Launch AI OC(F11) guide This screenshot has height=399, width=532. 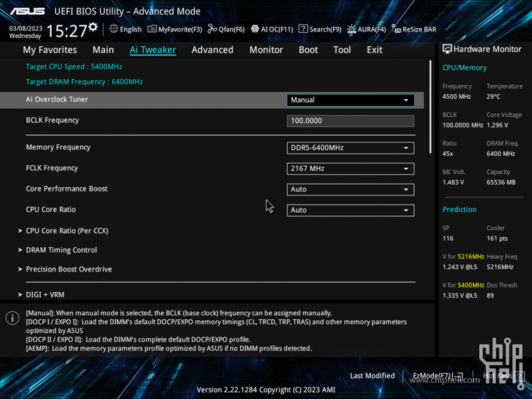point(272,29)
